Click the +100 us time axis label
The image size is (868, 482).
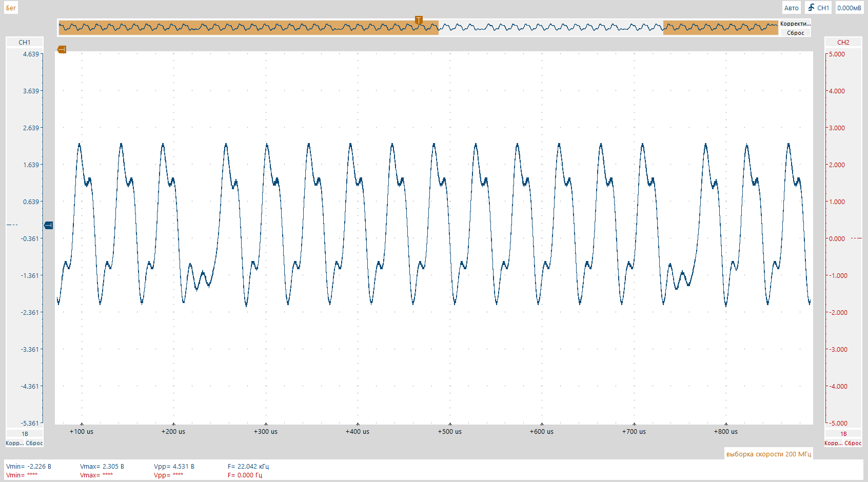click(82, 431)
